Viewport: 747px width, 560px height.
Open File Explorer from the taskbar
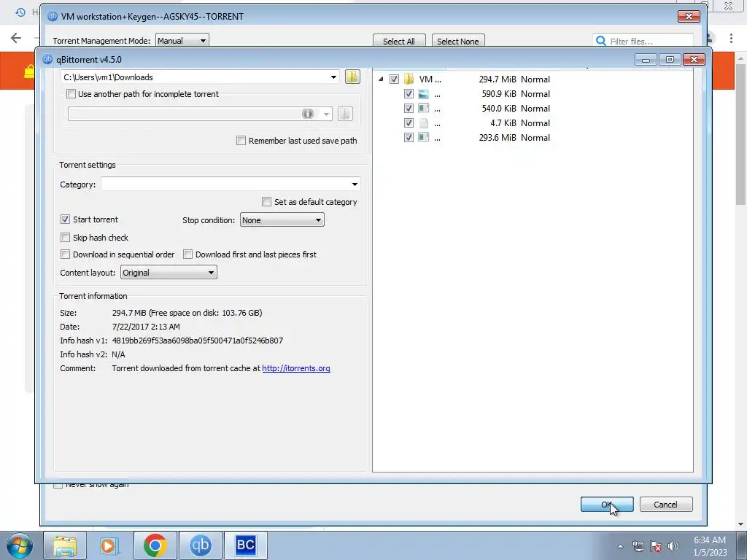point(65,545)
